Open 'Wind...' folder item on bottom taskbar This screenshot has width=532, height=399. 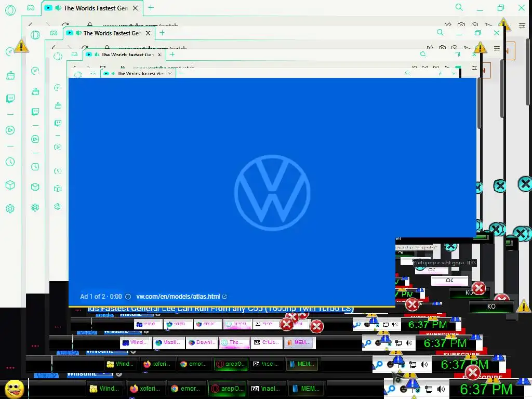coord(104,389)
